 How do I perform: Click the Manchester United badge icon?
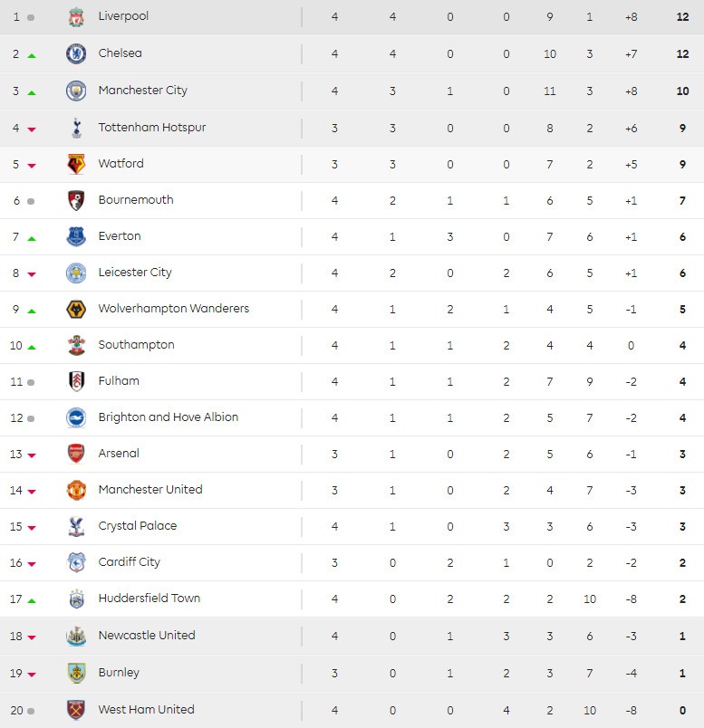click(76, 490)
